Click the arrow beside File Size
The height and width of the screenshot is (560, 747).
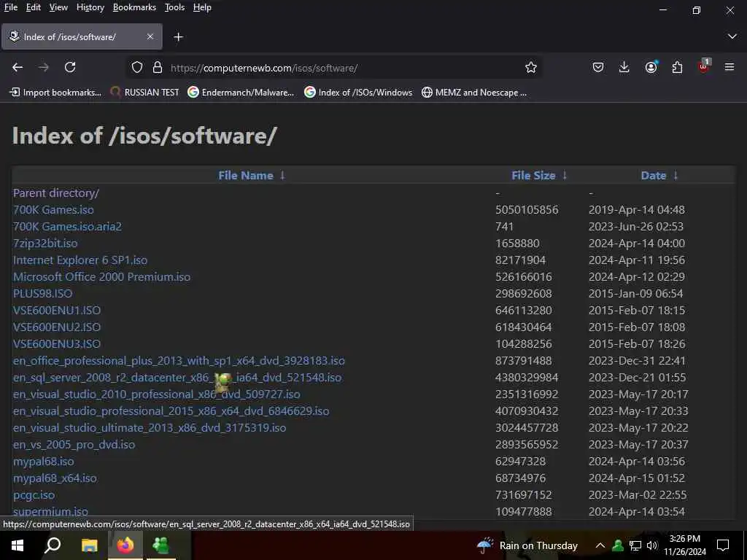pos(565,175)
